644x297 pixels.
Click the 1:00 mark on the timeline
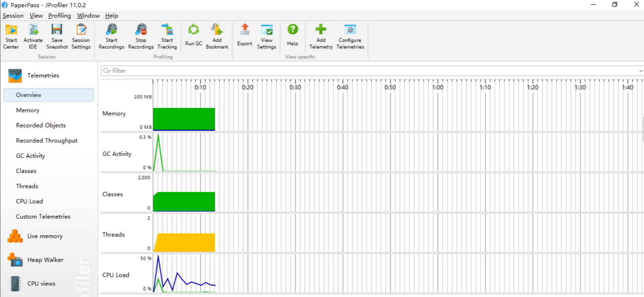pyautogui.click(x=438, y=88)
